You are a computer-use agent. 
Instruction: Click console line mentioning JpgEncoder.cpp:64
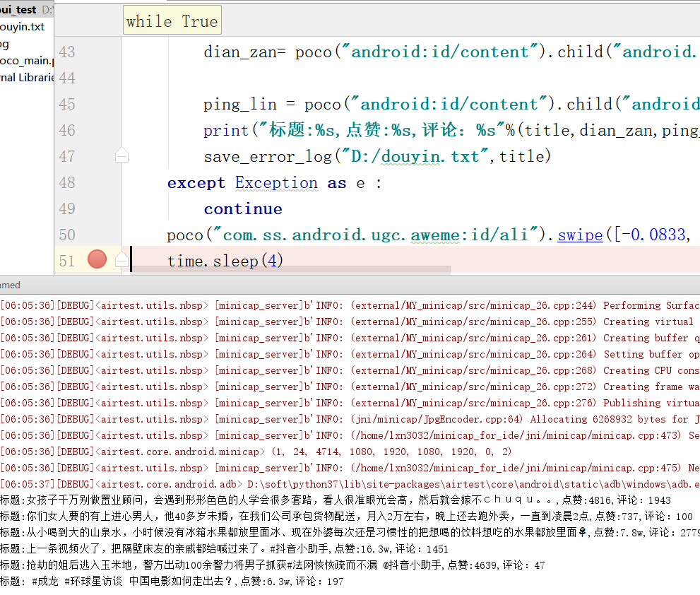click(x=350, y=419)
